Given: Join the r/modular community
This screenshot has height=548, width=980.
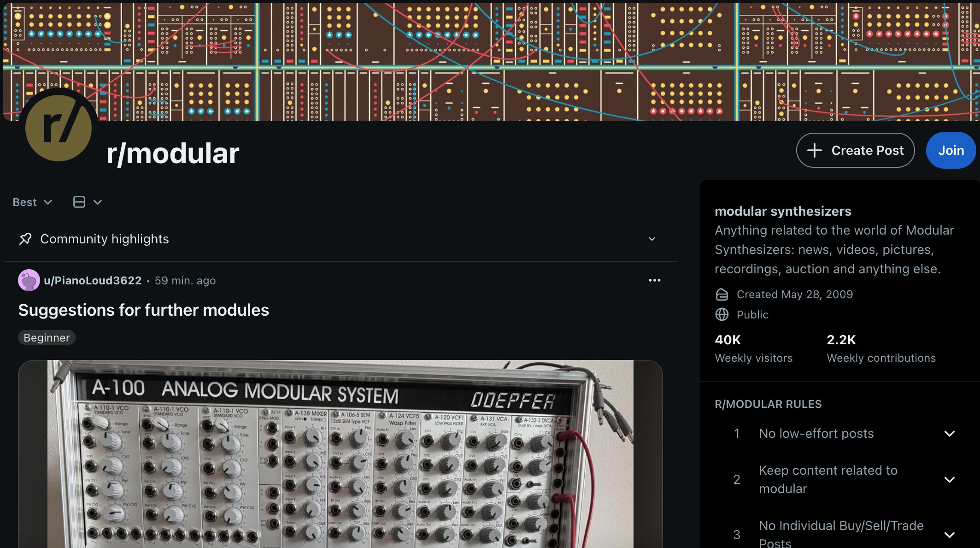Looking at the screenshot, I should (951, 150).
